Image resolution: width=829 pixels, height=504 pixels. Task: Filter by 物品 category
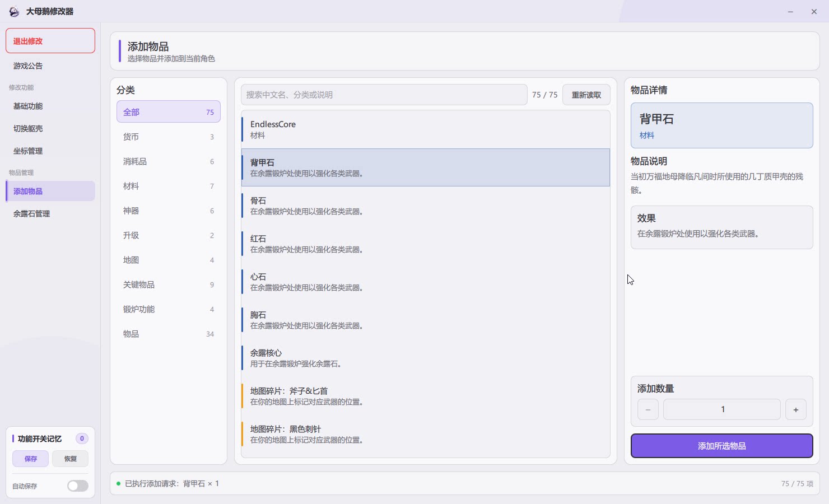point(169,334)
